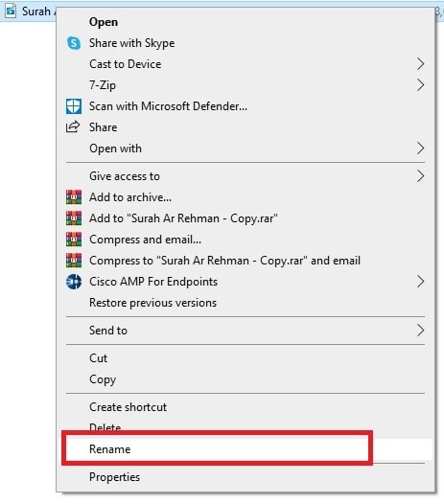Click WinRAR icon beside Compress and email

(74, 240)
